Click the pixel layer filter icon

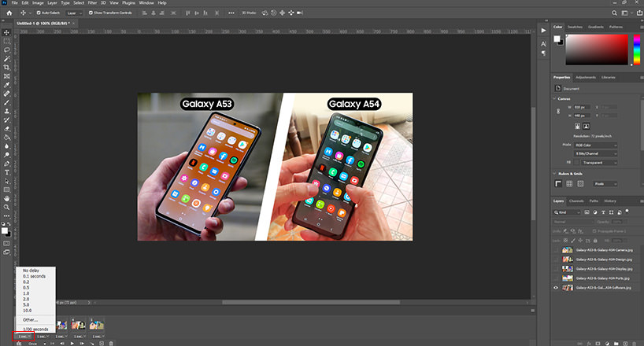[587, 212]
